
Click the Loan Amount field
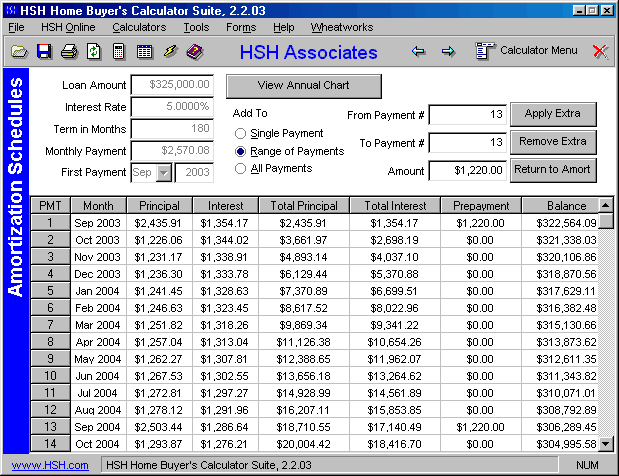172,84
